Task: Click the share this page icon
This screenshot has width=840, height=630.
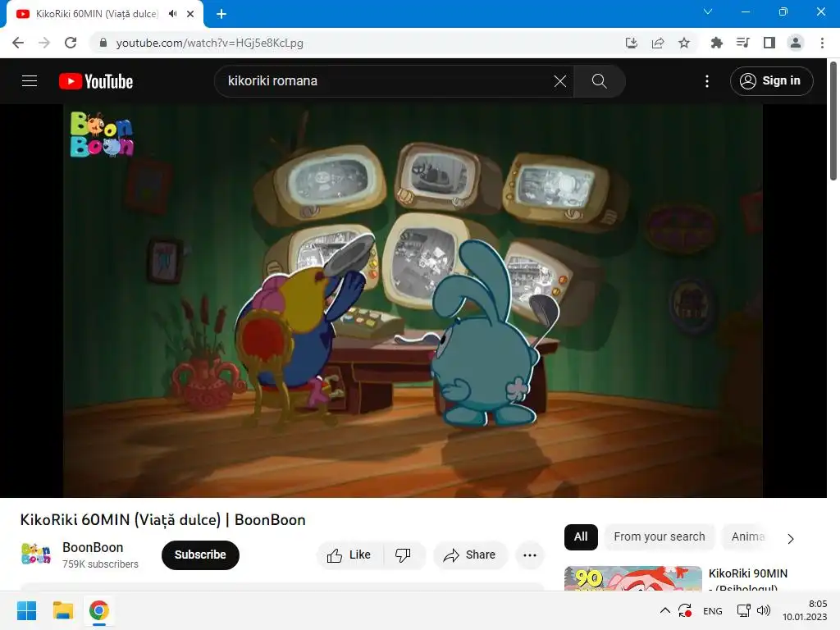Action: [x=658, y=43]
